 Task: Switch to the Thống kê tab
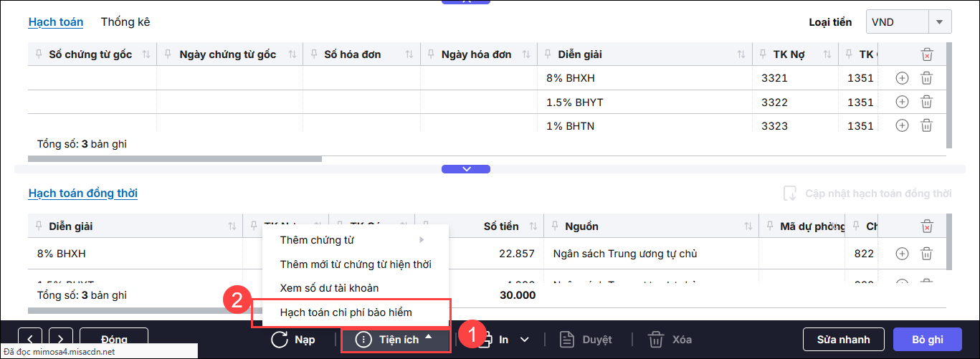pos(125,22)
